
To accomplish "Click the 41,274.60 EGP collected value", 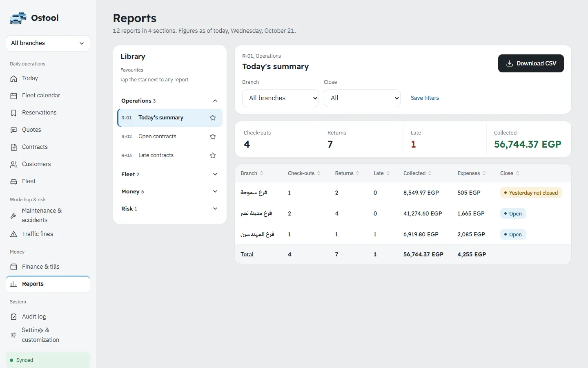I will pyautogui.click(x=423, y=213).
